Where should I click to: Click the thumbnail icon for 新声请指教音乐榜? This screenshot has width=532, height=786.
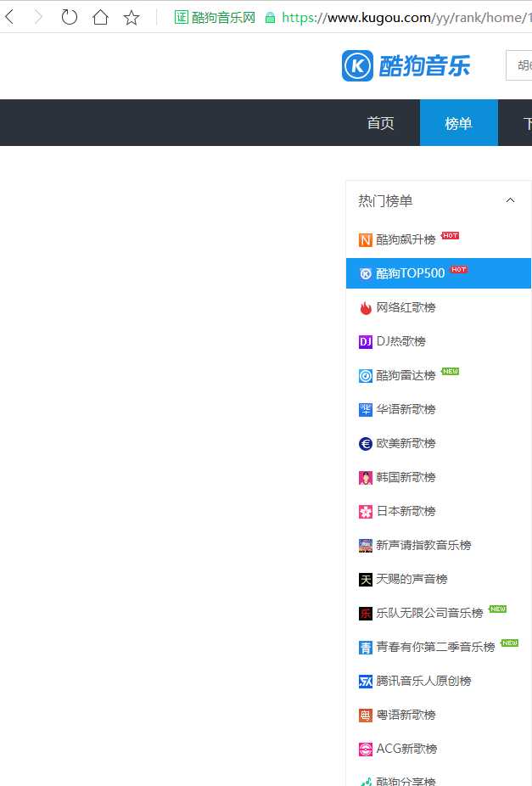tap(365, 546)
